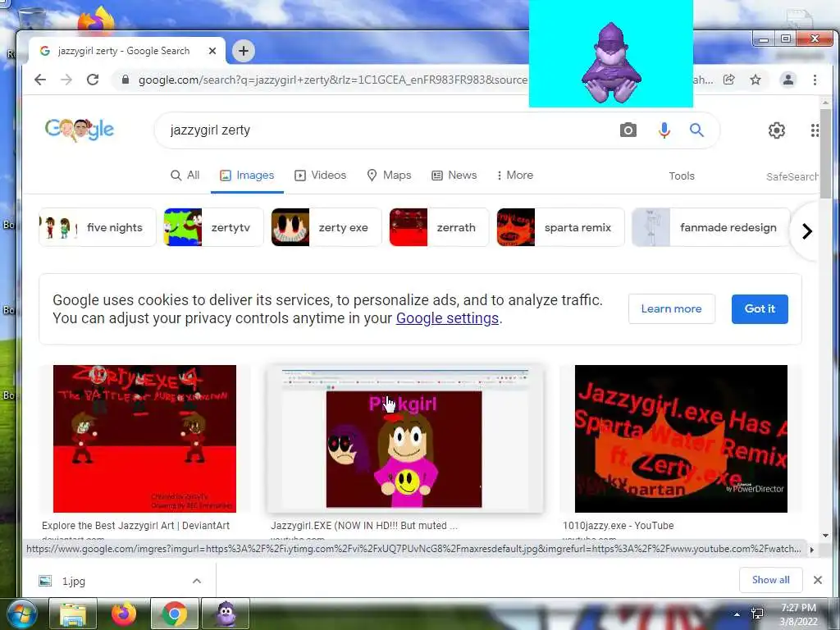Open the Google settings link
This screenshot has height=630, width=840.
447,318
